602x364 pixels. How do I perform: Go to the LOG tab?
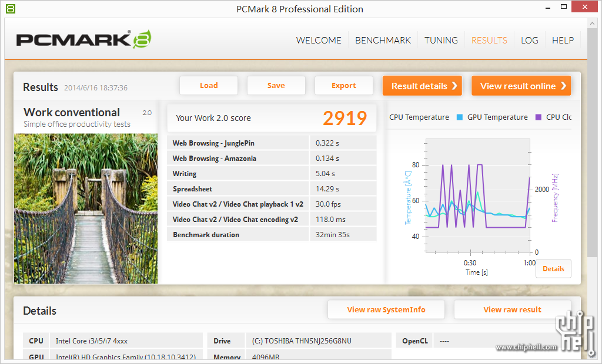click(530, 41)
